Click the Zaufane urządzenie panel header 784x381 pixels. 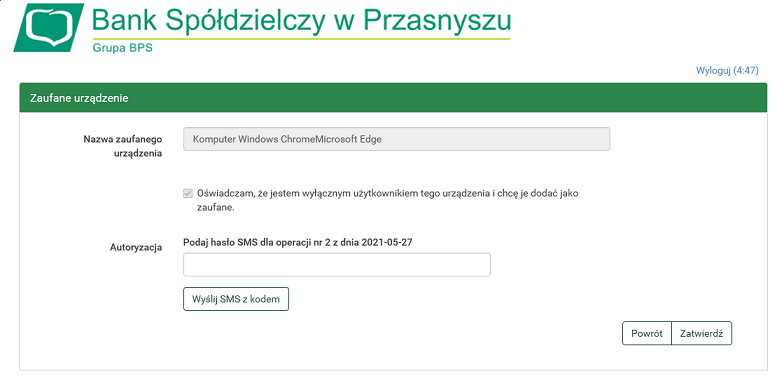tap(393, 98)
